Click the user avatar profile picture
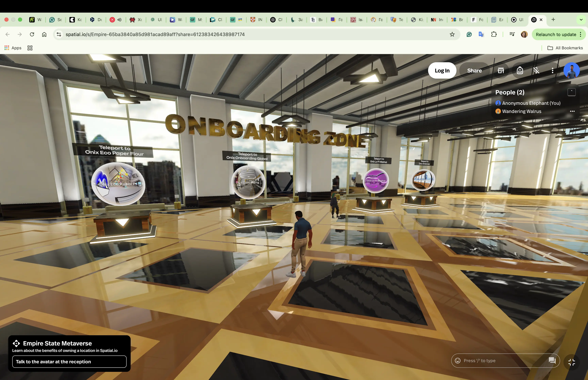The image size is (588, 380). point(571,71)
